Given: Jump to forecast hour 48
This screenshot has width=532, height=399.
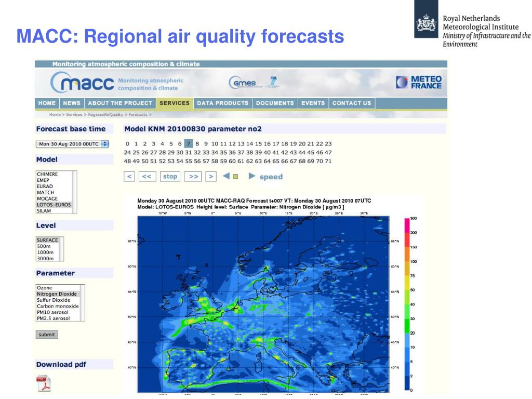Looking at the screenshot, I should point(127,162).
